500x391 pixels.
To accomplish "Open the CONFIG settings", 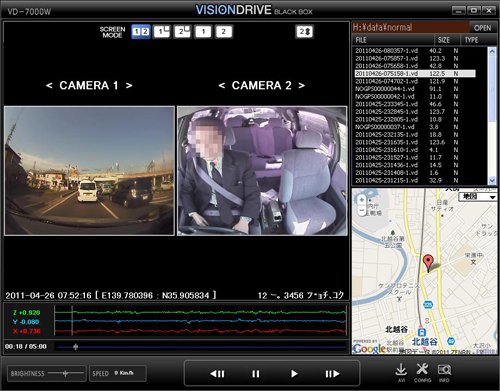I will tap(422, 373).
